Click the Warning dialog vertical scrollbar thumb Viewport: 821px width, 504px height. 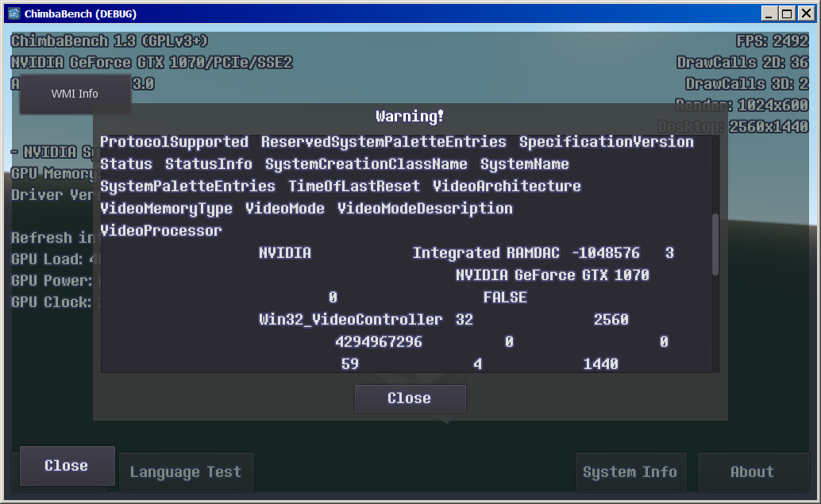click(x=715, y=244)
